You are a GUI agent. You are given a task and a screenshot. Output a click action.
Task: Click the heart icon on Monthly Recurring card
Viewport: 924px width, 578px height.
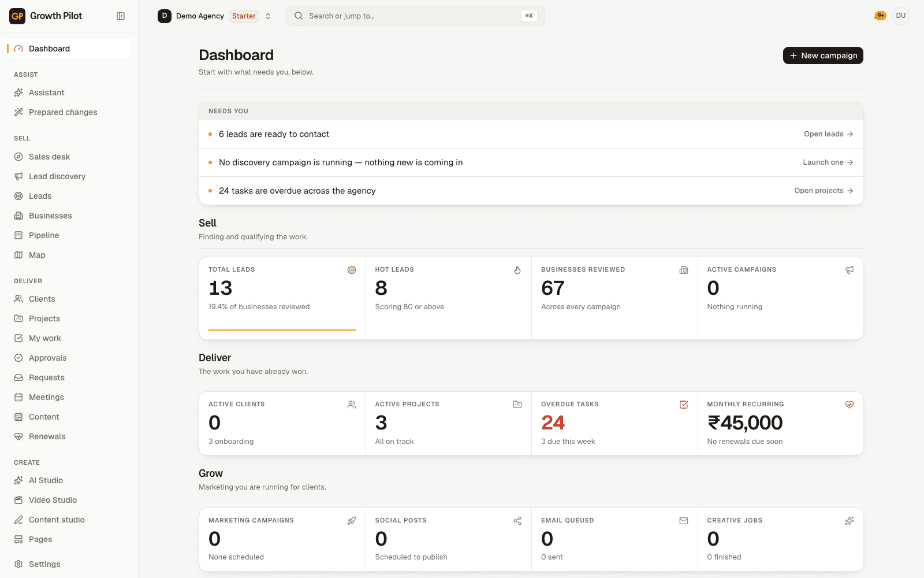850,405
